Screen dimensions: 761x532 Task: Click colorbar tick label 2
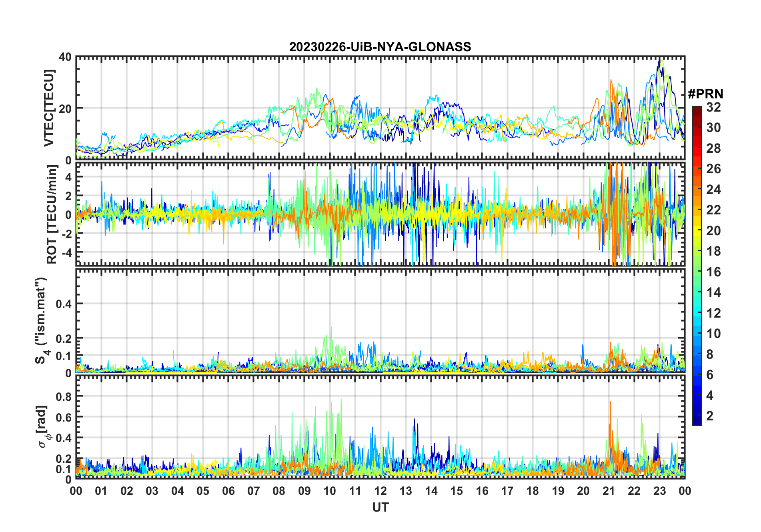pos(710,416)
